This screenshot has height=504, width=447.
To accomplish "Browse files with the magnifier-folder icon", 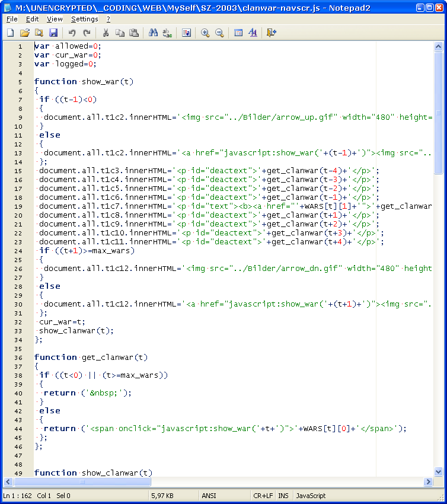I will click(x=39, y=33).
